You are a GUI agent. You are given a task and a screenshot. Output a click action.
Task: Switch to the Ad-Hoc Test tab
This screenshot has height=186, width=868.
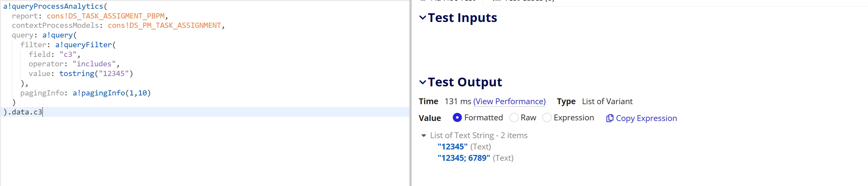[x=448, y=1]
